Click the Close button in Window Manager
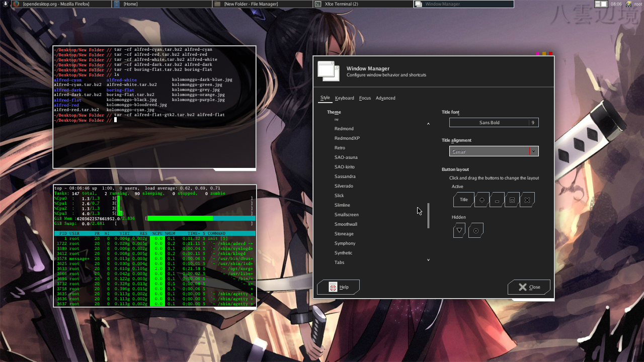The height and width of the screenshot is (362, 644). pyautogui.click(x=529, y=287)
